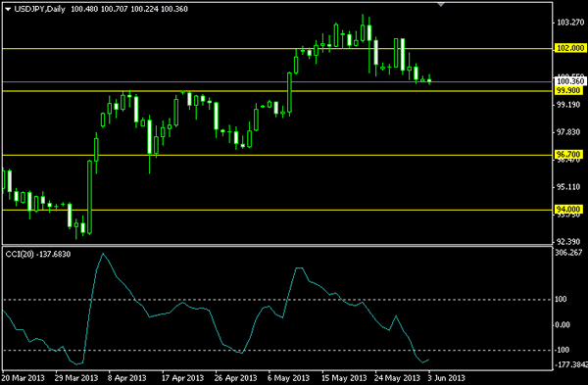Click the 99.900 yellow price label
588x385 pixels.
(568, 90)
